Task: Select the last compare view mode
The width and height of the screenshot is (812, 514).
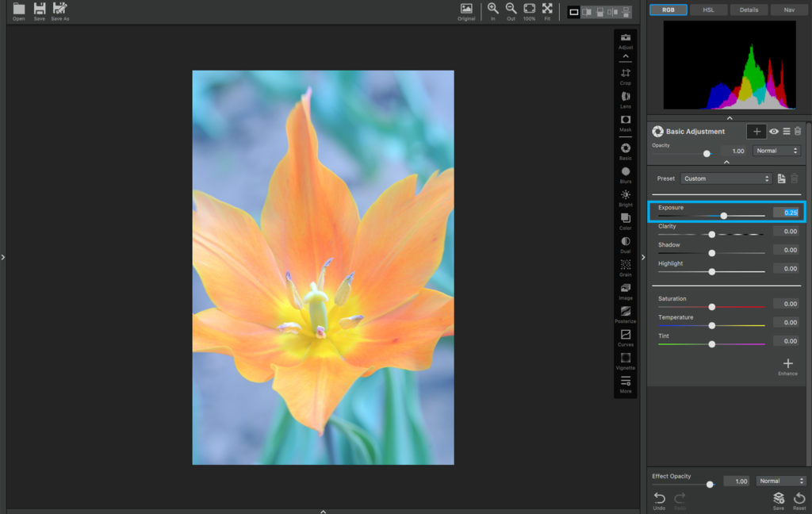Action: [x=626, y=12]
